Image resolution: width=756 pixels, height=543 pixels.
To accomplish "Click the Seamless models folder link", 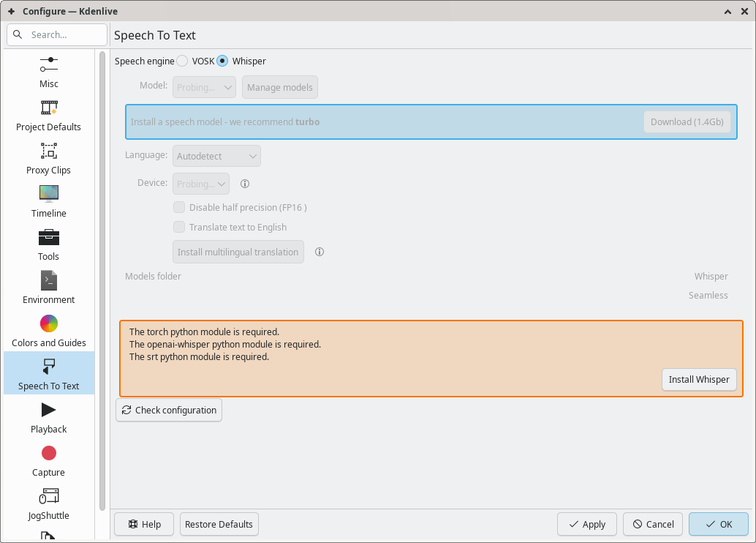I will 708,296.
